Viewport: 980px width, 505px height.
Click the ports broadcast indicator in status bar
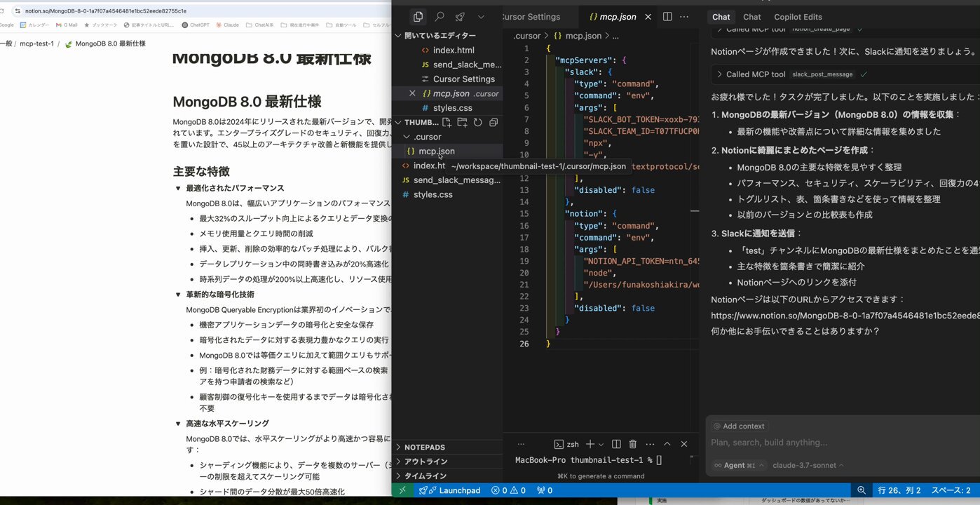click(x=544, y=490)
